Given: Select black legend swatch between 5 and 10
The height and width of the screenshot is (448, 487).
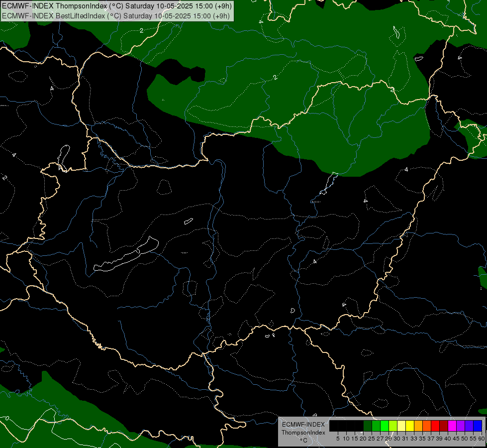Looking at the screenshot, I should pyautogui.click(x=342, y=426).
